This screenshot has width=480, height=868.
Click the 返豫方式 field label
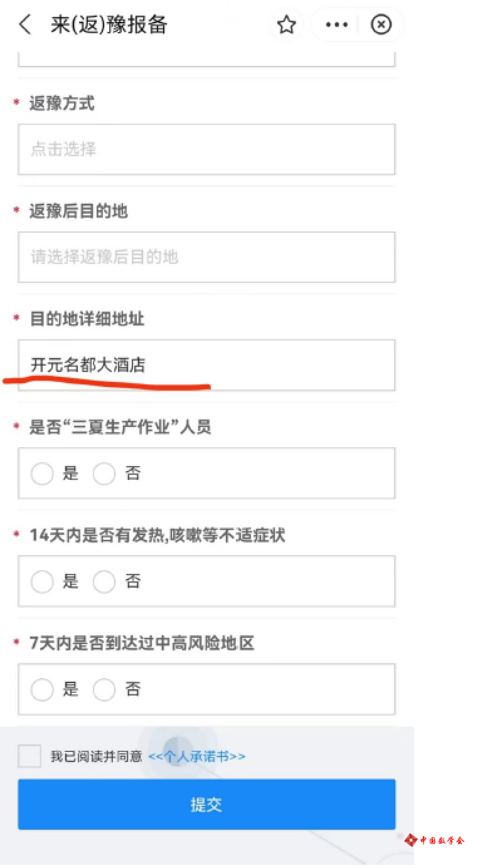61,103
